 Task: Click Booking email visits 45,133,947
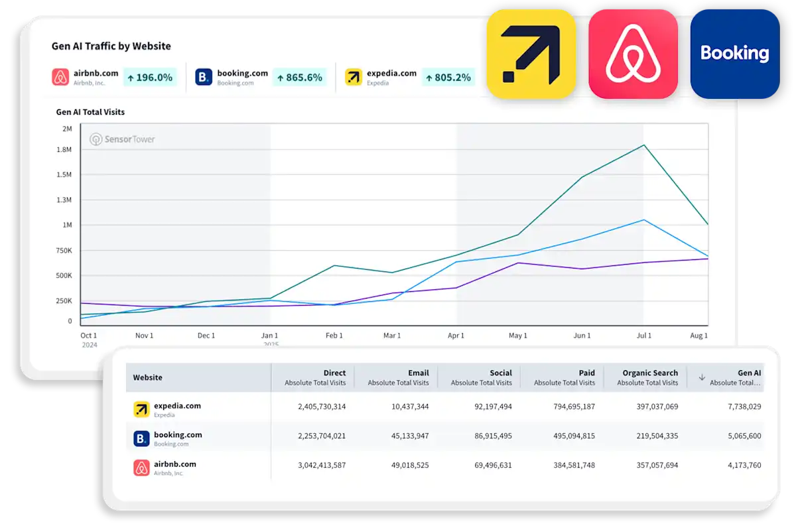[x=409, y=436]
